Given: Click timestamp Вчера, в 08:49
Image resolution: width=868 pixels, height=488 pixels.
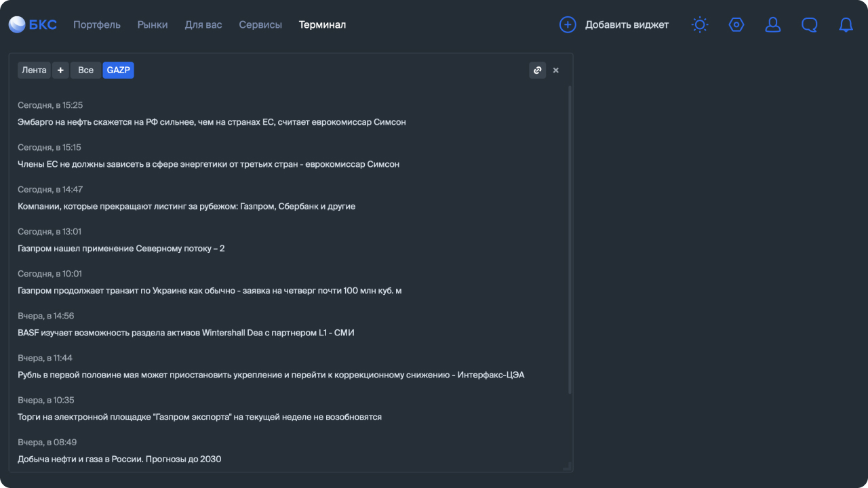Looking at the screenshot, I should pyautogui.click(x=47, y=442).
